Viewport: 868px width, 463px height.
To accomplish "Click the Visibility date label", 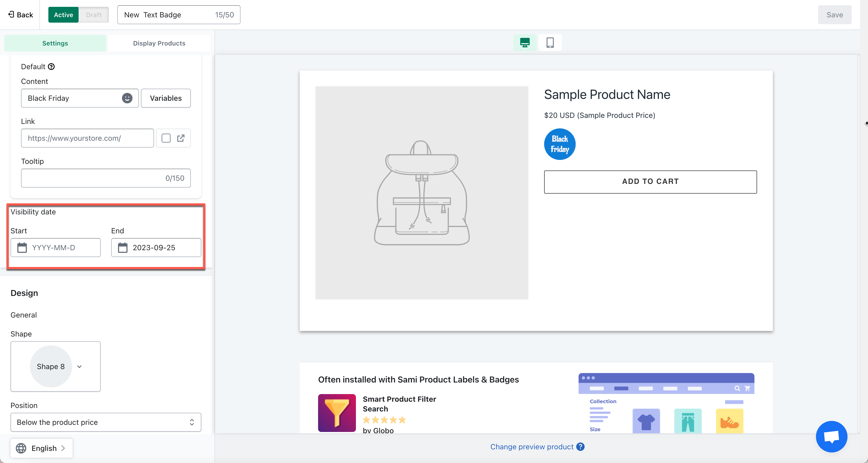I will 33,212.
